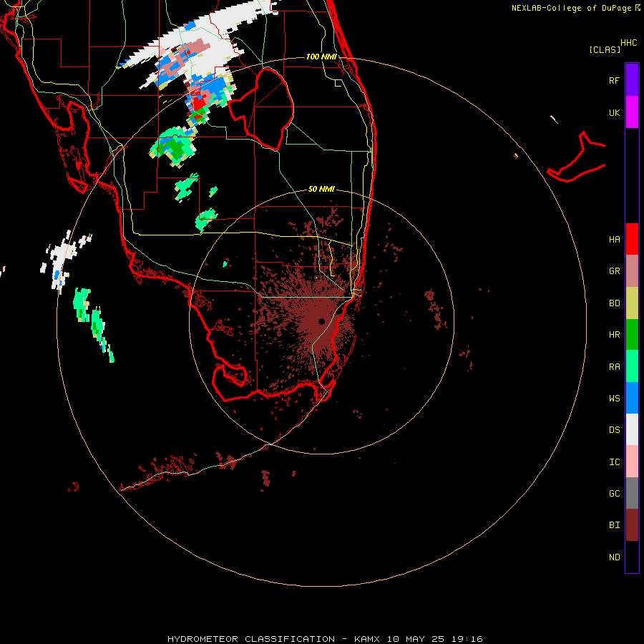Click the IC legend label
Screen dimensions: 644x644
pyautogui.click(x=614, y=462)
